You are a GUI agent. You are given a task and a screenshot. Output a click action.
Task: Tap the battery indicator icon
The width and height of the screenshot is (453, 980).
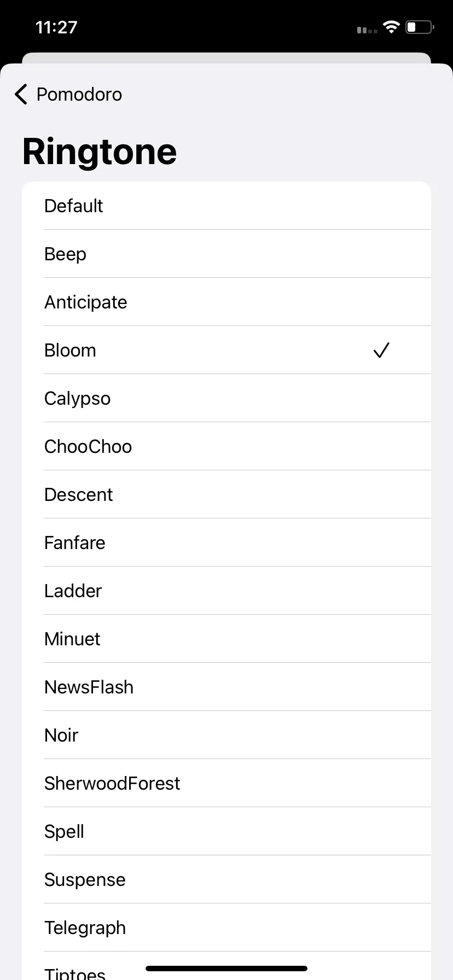pyautogui.click(x=420, y=27)
